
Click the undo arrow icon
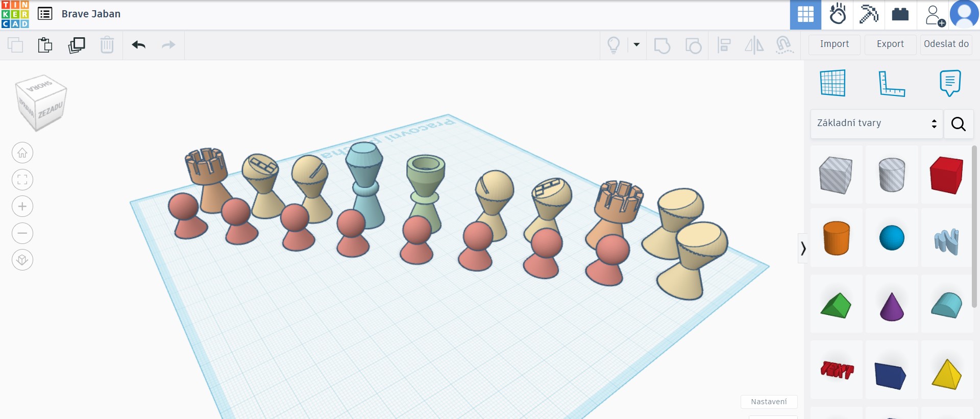click(138, 45)
